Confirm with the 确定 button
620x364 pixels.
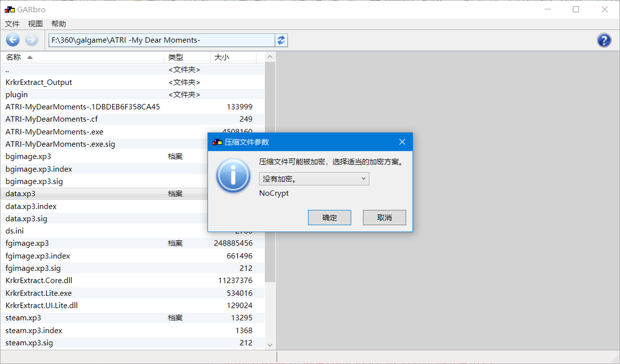[329, 217]
